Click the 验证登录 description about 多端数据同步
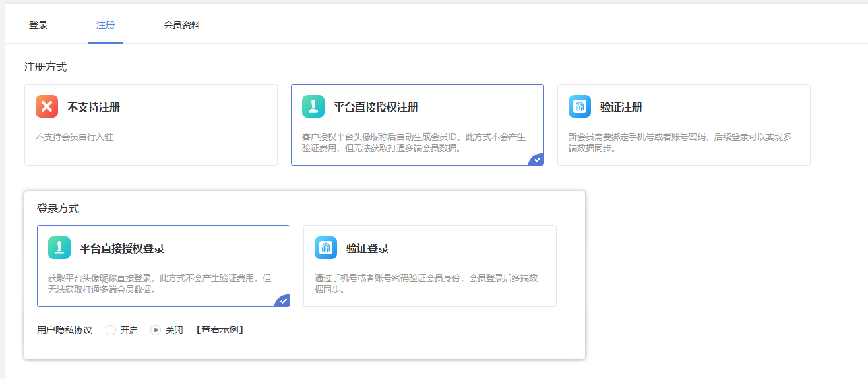The image size is (868, 379). [426, 283]
